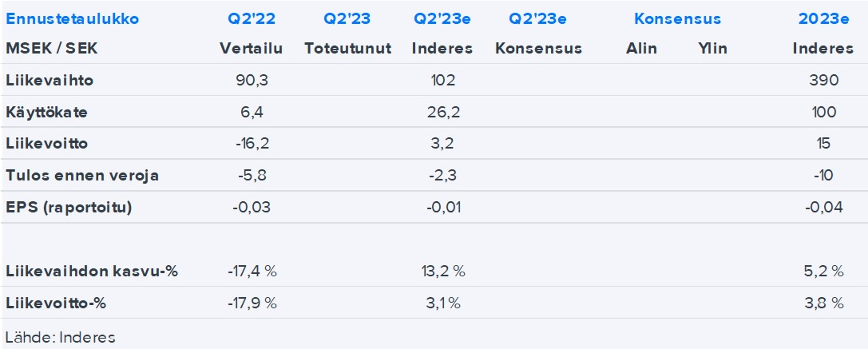Select the 26,2 Käyttökate estimate cell
Viewport: 868px width, 349px height.
click(443, 112)
